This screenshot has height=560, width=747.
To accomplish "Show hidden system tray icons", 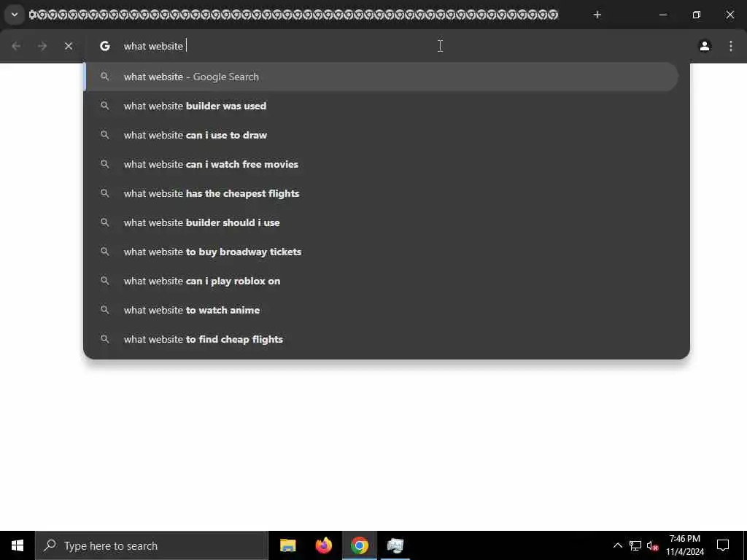I will tap(617, 545).
